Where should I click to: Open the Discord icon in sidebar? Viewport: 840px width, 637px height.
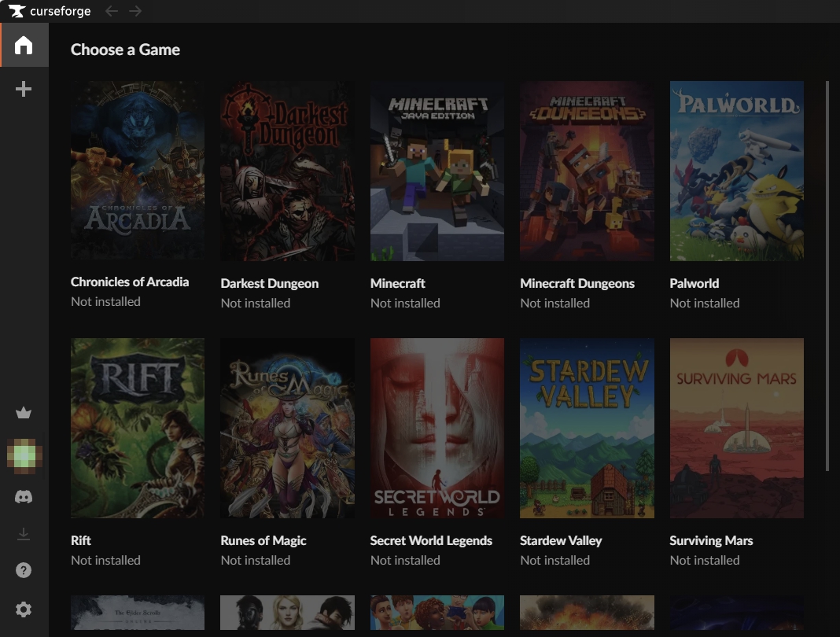[24, 497]
